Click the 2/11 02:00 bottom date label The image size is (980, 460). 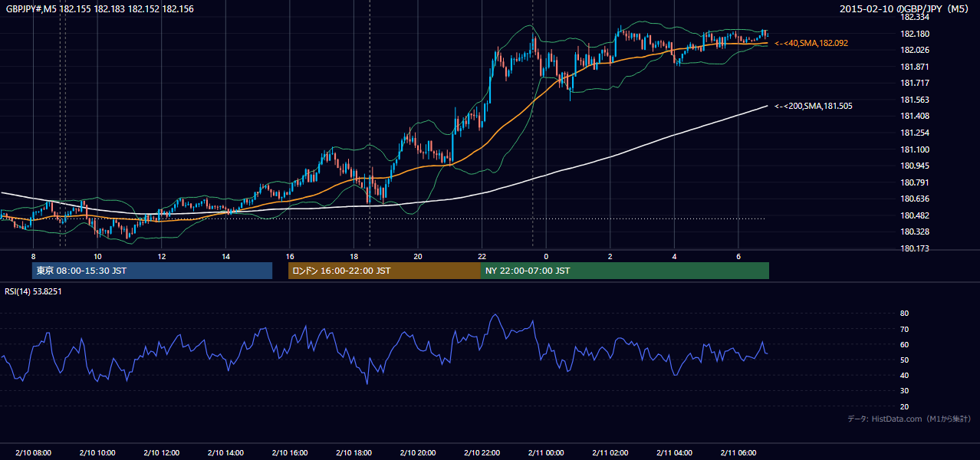pos(610,453)
